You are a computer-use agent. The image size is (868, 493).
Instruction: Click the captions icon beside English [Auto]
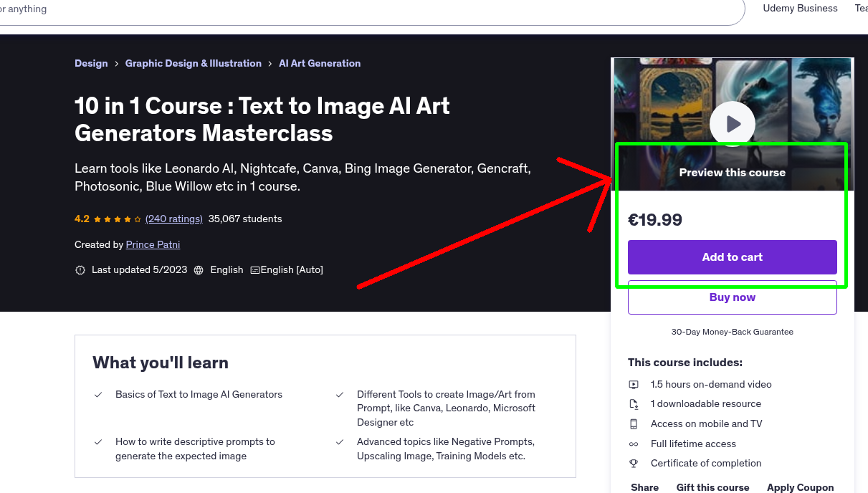pos(255,269)
